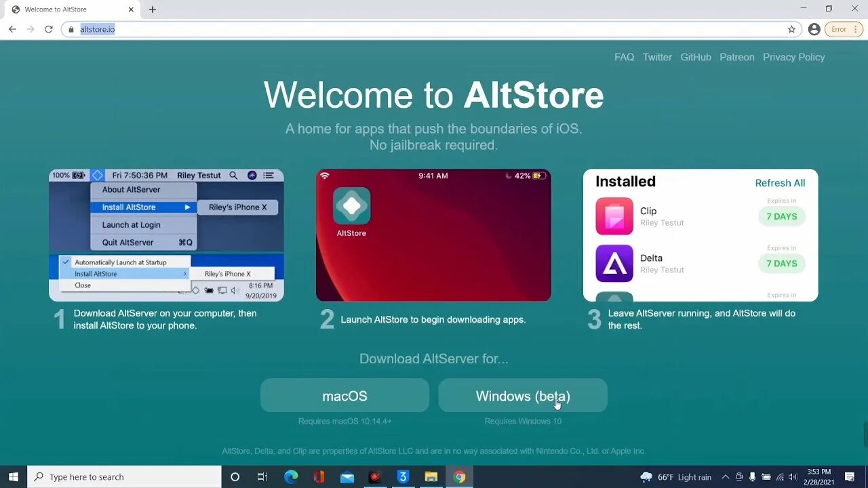868x488 pixels.
Task: Open the weather 66°F Light rain widget
Action: pos(675,477)
